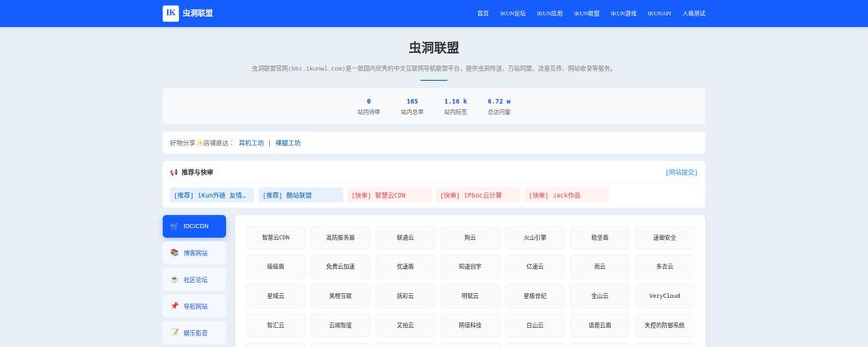The image size is (868, 347).
Task: Open the 速御安全 site card
Action: (665, 238)
